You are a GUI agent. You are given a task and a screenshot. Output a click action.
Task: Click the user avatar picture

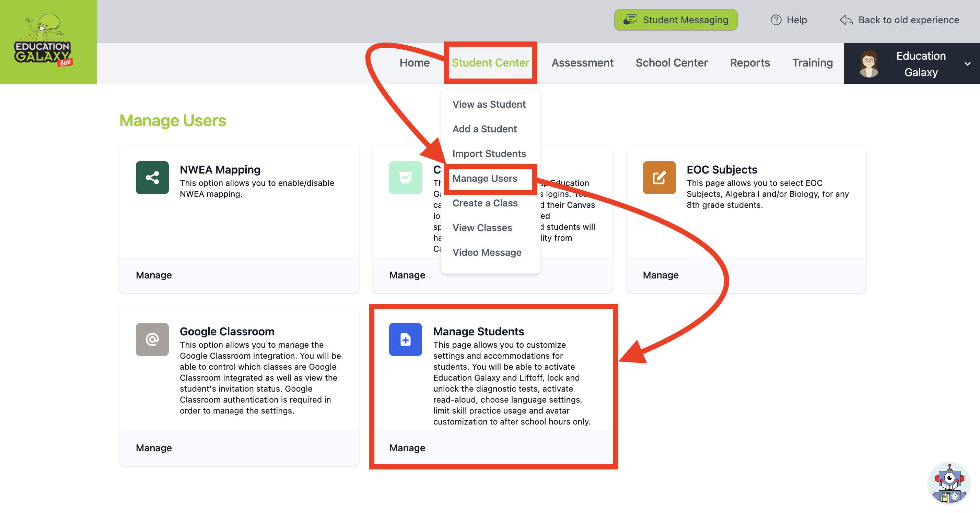pos(868,64)
